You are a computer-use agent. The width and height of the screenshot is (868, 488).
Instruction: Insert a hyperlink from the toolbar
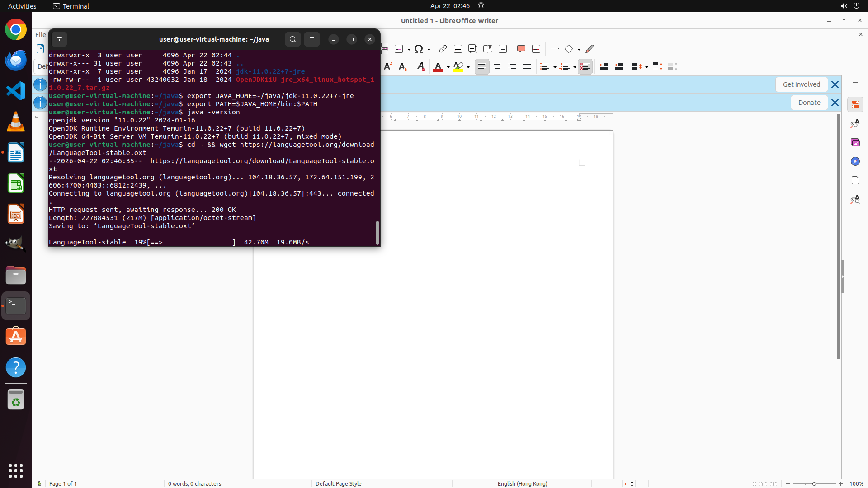[x=443, y=49]
